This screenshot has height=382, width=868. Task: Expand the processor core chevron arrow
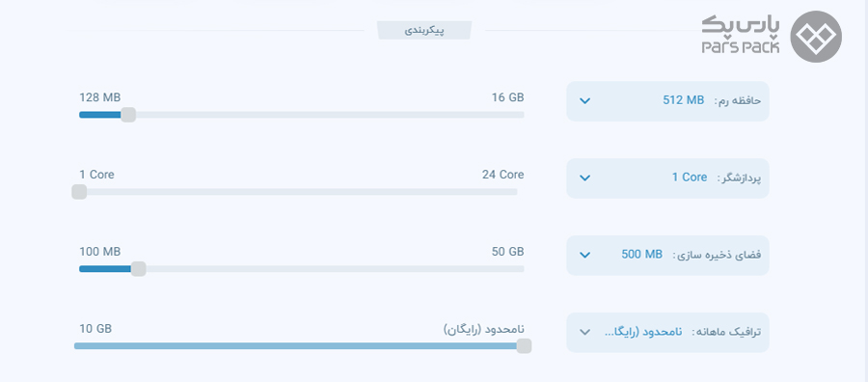[585, 177]
